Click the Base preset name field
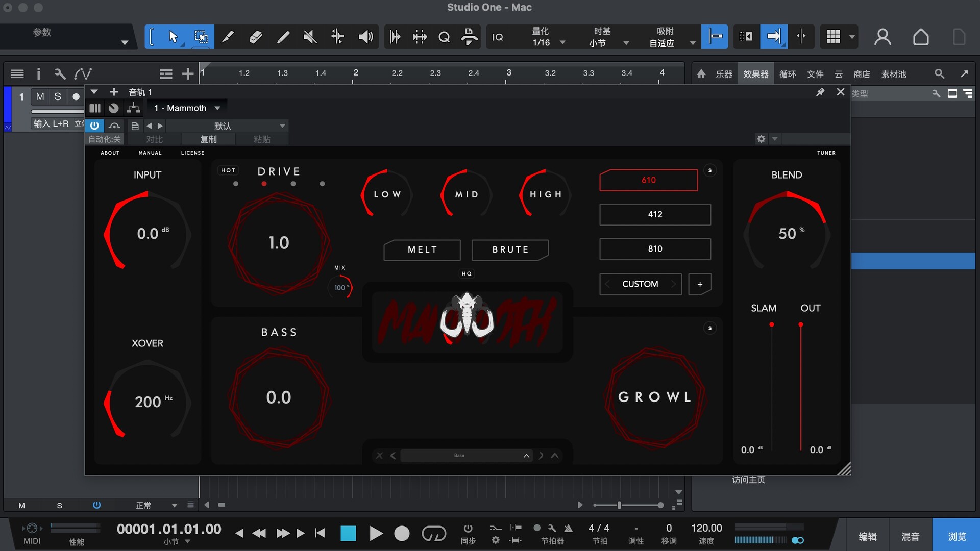The image size is (980, 551). (459, 456)
